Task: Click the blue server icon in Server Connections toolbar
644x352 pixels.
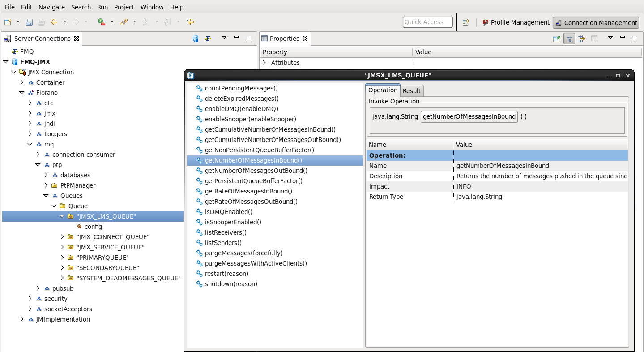Action: (196, 39)
